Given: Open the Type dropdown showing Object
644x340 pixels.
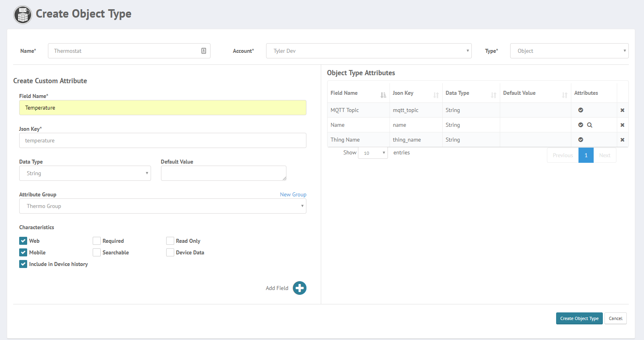Looking at the screenshot, I should (569, 51).
